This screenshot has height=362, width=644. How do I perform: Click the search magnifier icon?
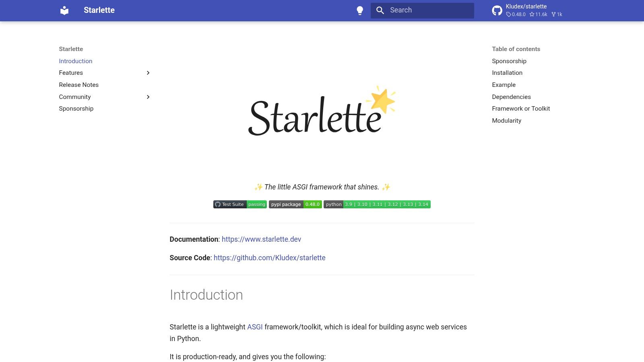click(380, 10)
